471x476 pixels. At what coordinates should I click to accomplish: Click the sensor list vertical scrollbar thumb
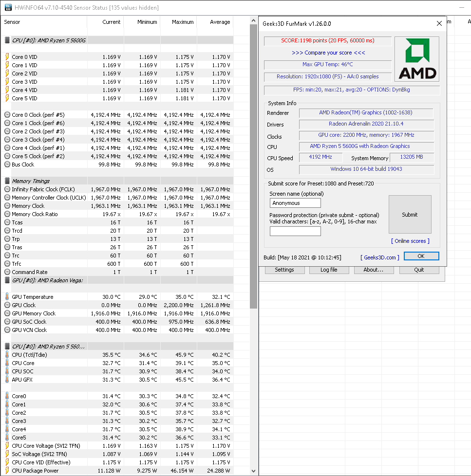(253, 166)
